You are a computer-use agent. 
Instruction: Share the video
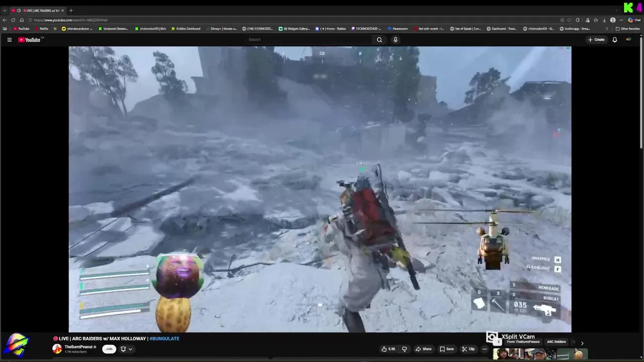[x=424, y=349]
